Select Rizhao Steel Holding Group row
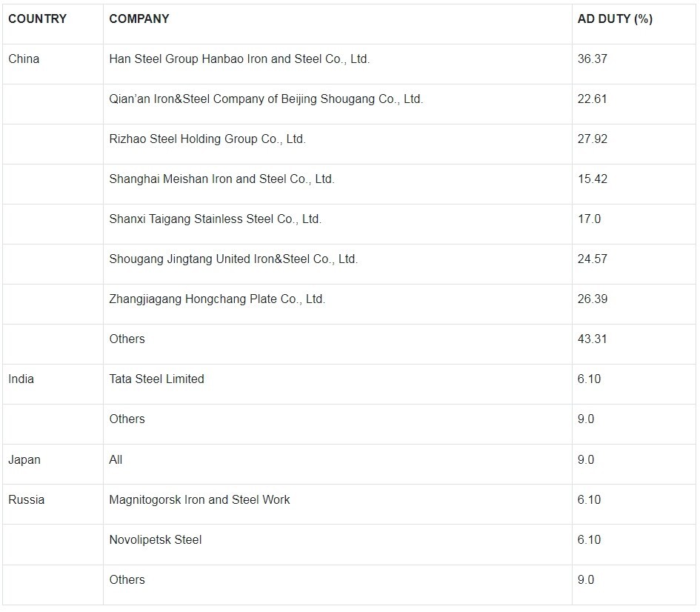 pos(207,139)
